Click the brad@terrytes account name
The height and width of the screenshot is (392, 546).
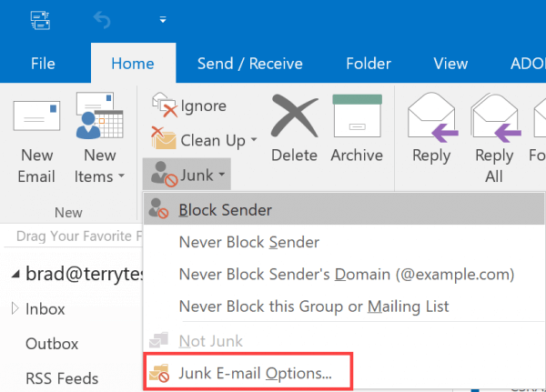85,275
